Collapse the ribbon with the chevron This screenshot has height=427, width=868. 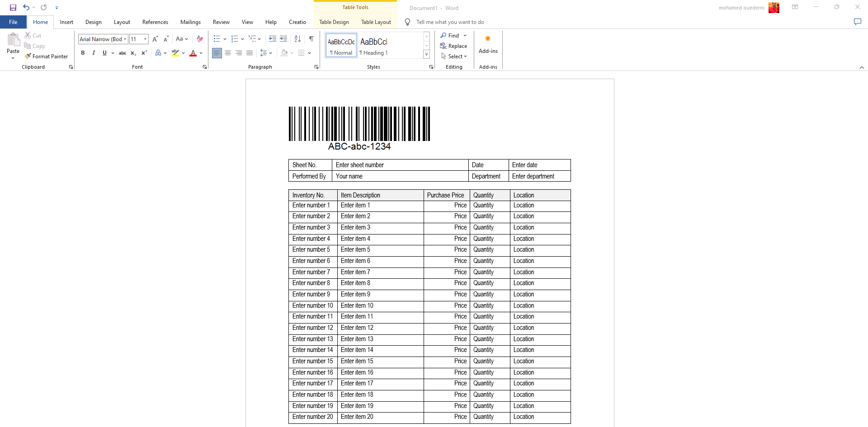[862, 67]
